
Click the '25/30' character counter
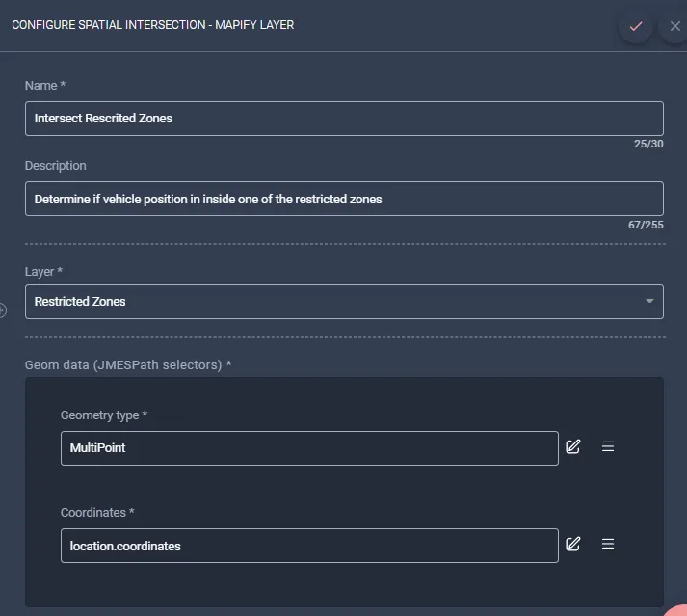click(648, 144)
